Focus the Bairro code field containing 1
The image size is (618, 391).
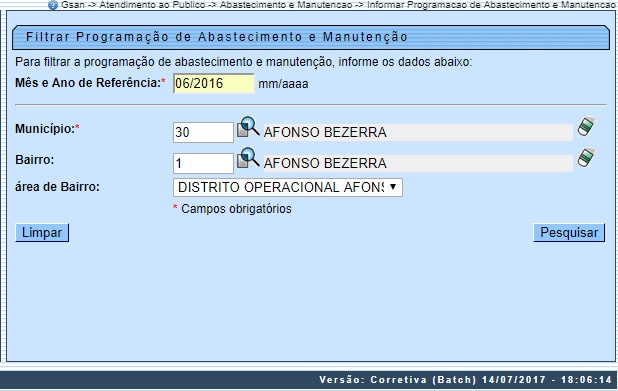(203, 163)
